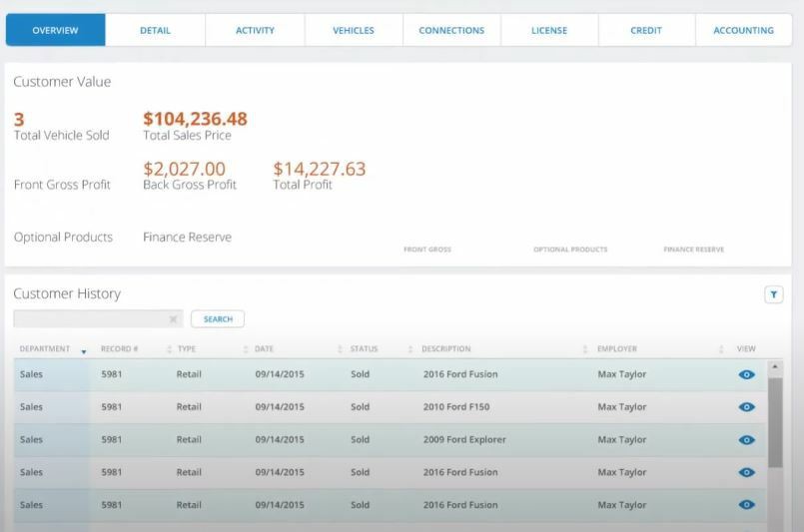The image size is (804, 532).
Task: Sort by the Department column arrow
Action: (84, 350)
